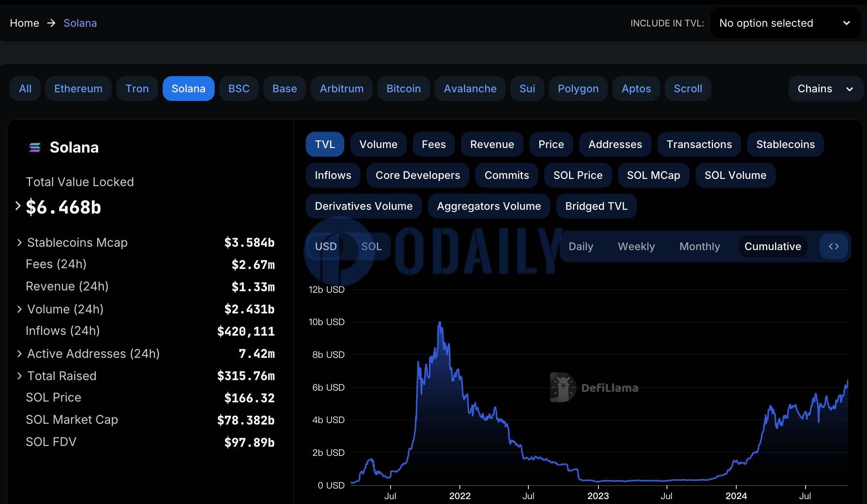Enable the Core Developers metric

(418, 175)
